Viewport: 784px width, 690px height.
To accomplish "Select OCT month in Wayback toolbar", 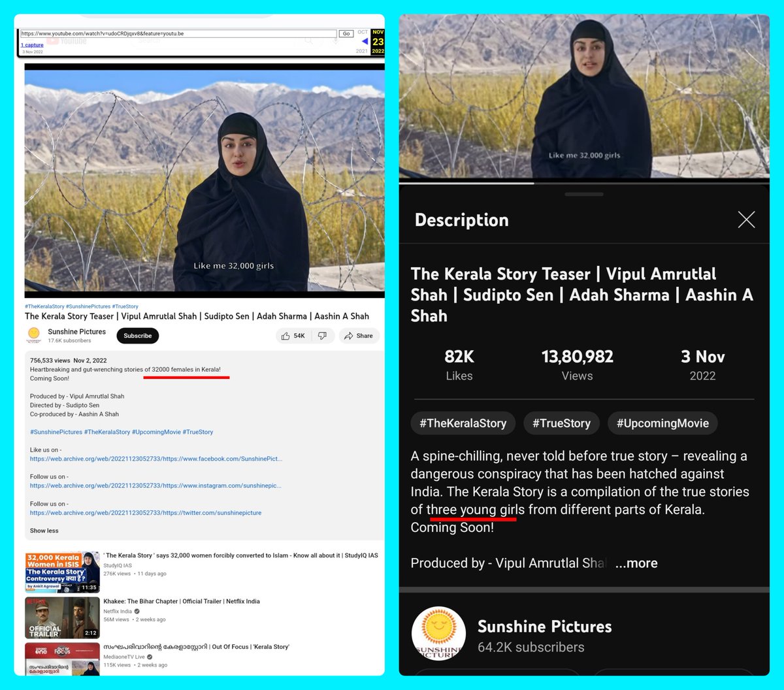I will click(363, 32).
